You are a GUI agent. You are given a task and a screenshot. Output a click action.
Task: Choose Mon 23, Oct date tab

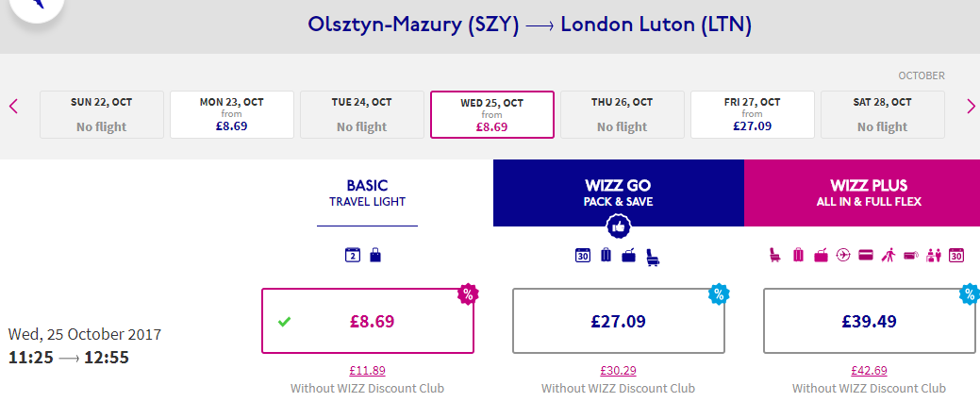tap(232, 114)
